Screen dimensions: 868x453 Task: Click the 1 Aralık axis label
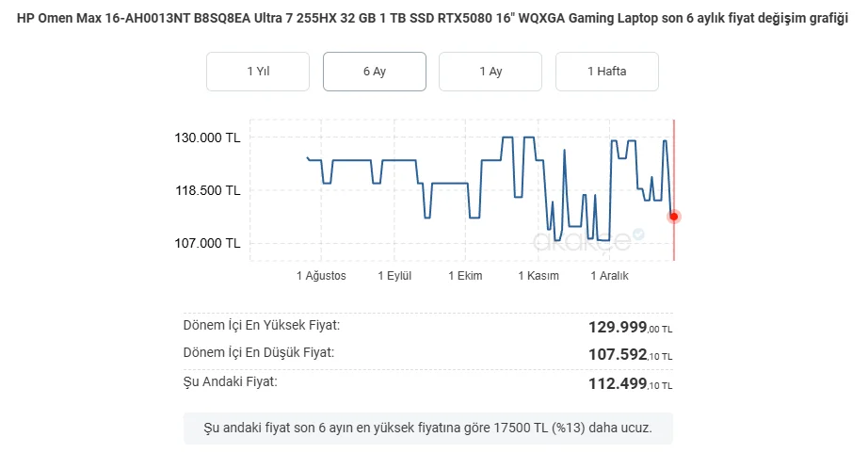pyautogui.click(x=609, y=276)
